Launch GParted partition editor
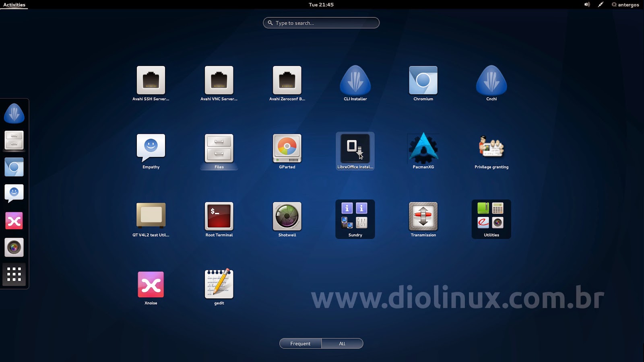644x362 pixels. (287, 152)
